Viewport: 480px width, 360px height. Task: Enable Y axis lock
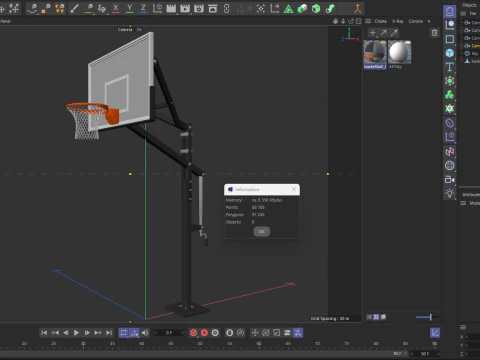point(130,8)
